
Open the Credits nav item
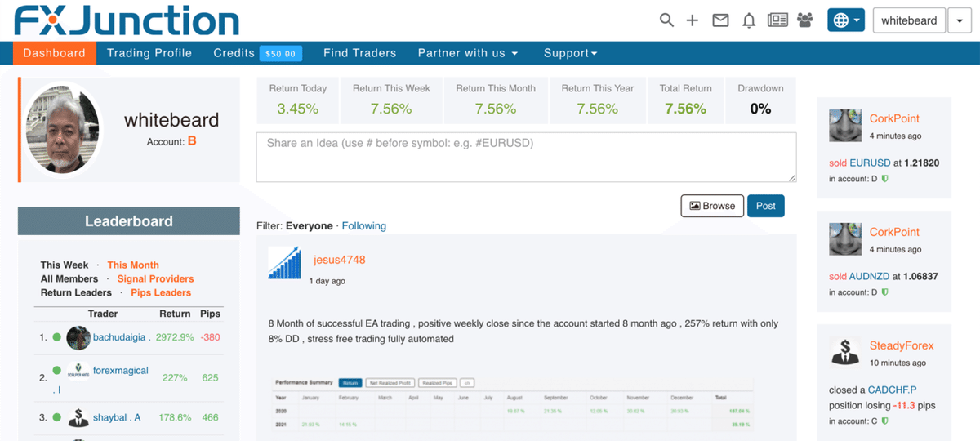pos(234,53)
